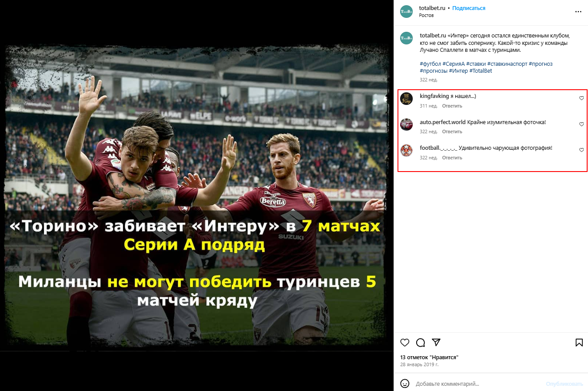Reply to kingfavking's comment with Ответить

click(452, 106)
